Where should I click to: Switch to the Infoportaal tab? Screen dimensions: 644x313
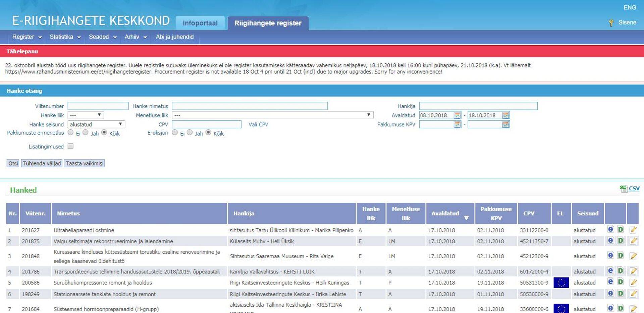coord(200,23)
